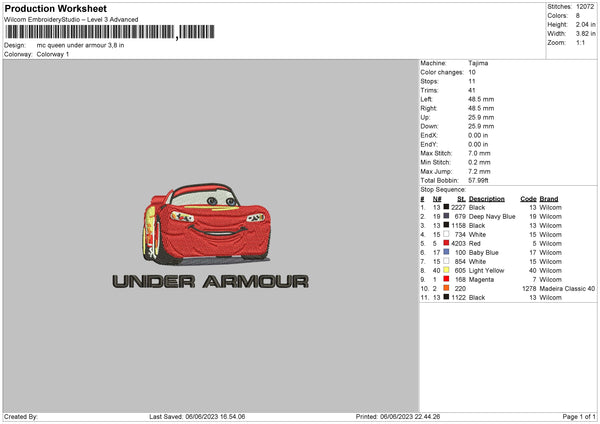Click the red car embroidery design preview
This screenshot has width=600, height=424.
[207, 224]
